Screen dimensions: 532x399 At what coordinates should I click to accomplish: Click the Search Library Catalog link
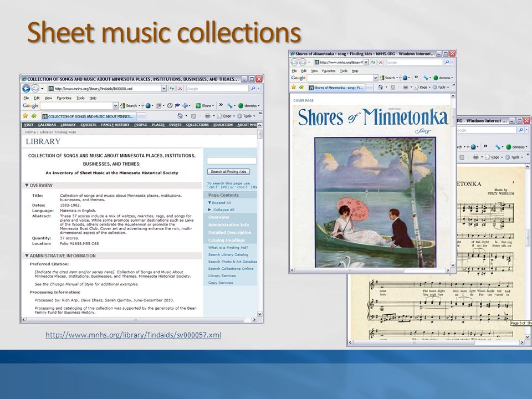pos(228,254)
